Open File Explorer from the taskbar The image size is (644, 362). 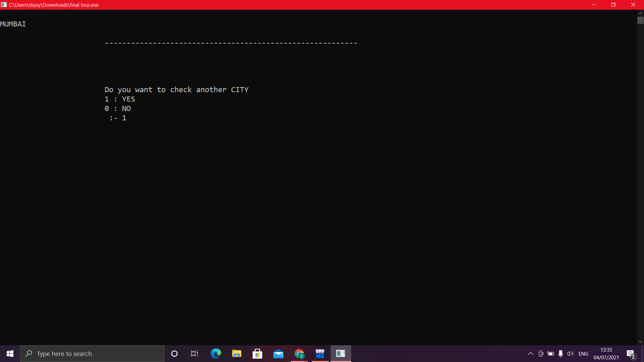[x=237, y=354]
